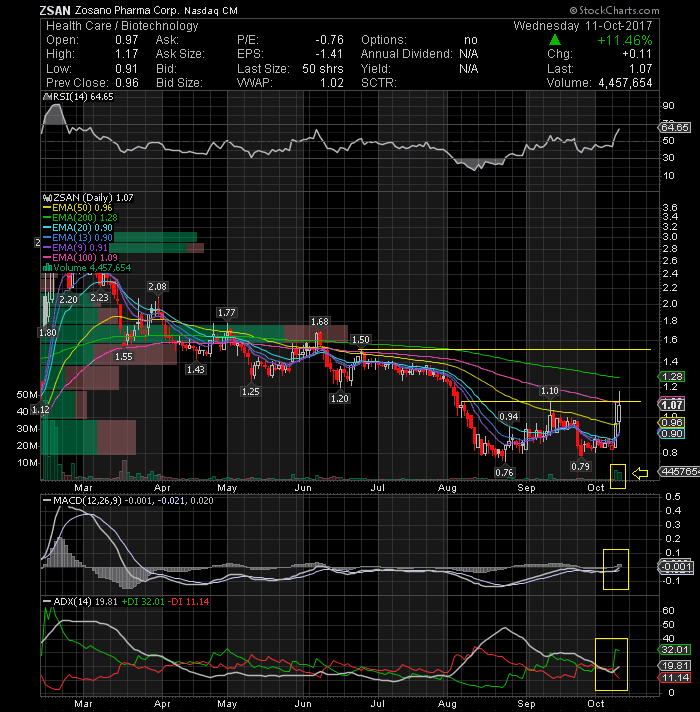
Task: Select the High value 1.17
Action: tap(127, 54)
